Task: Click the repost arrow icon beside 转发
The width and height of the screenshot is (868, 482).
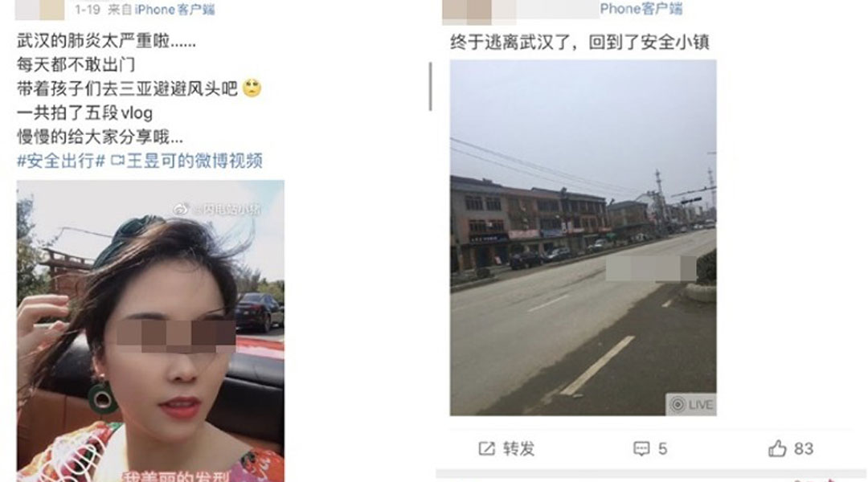Action: tap(486, 448)
